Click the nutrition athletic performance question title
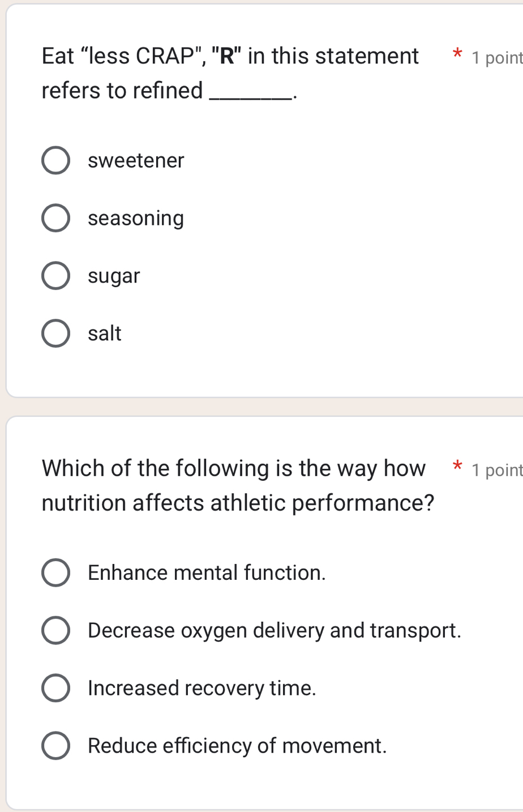523x812 pixels. point(238,485)
